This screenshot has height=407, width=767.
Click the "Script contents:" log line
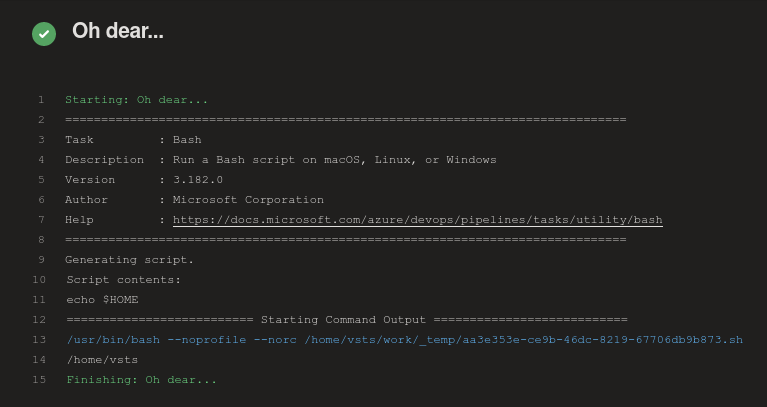124,280
